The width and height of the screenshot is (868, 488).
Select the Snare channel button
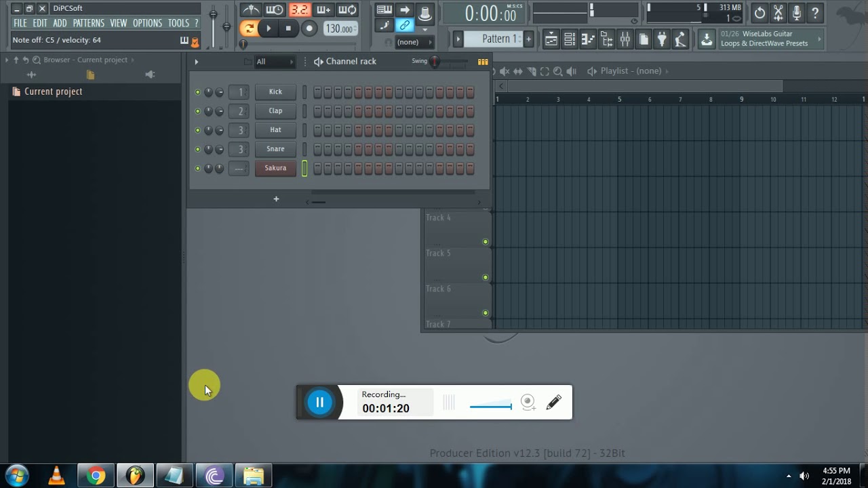275,148
